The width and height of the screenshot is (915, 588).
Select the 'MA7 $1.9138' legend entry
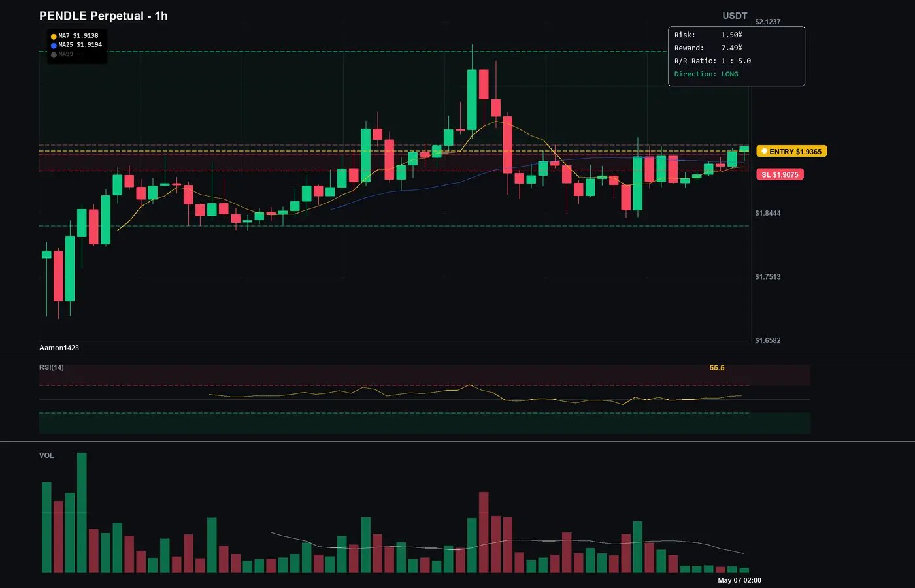[75, 36]
